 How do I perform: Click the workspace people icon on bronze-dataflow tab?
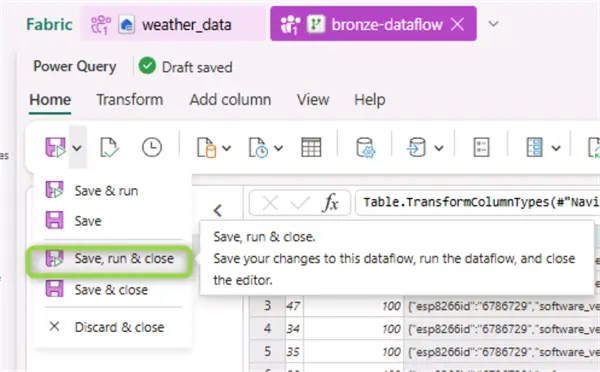290,24
